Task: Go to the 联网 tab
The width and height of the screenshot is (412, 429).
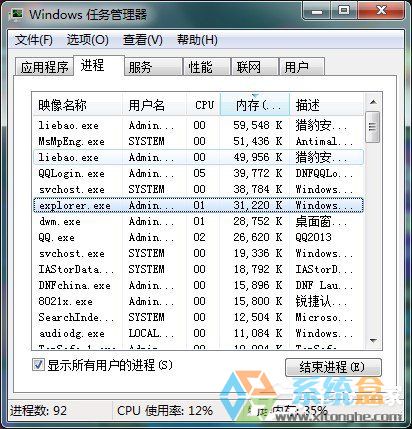Action: click(x=255, y=67)
